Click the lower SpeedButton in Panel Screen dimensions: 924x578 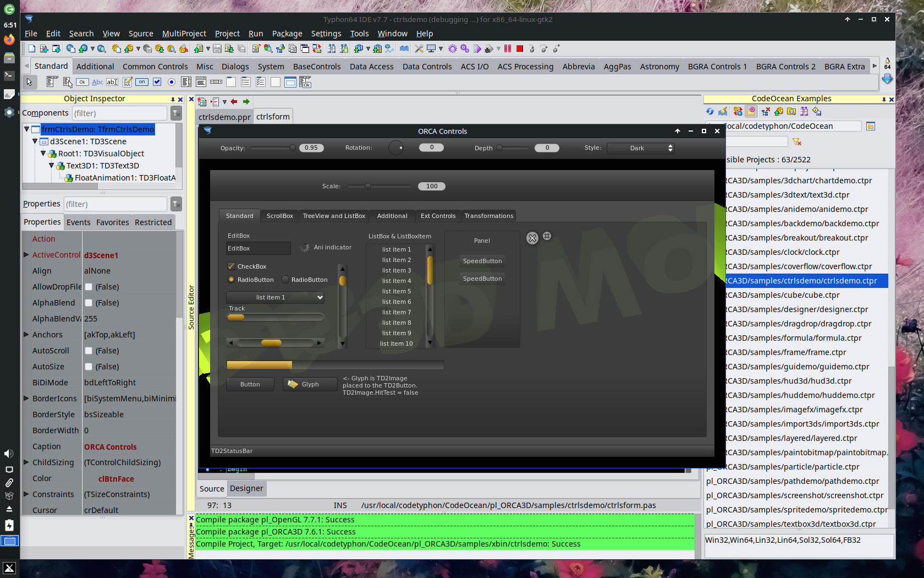click(x=482, y=279)
